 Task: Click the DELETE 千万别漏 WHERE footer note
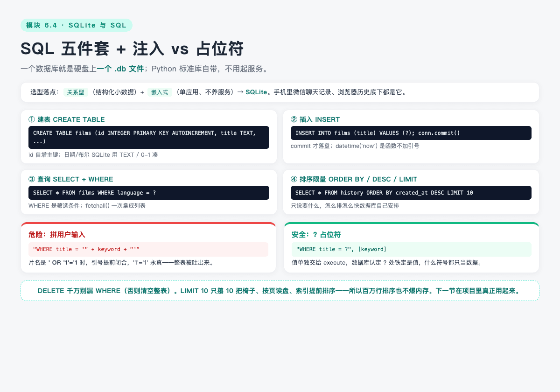(x=280, y=291)
